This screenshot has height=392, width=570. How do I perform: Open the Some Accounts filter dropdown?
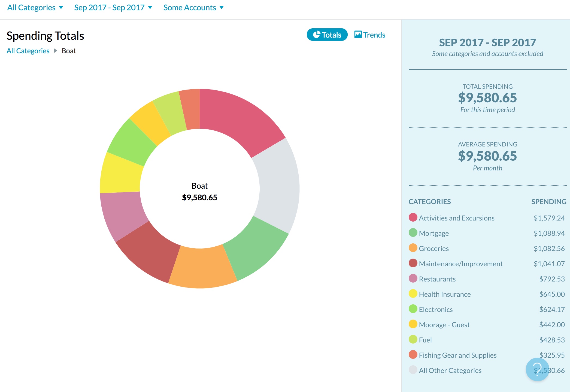click(x=193, y=8)
